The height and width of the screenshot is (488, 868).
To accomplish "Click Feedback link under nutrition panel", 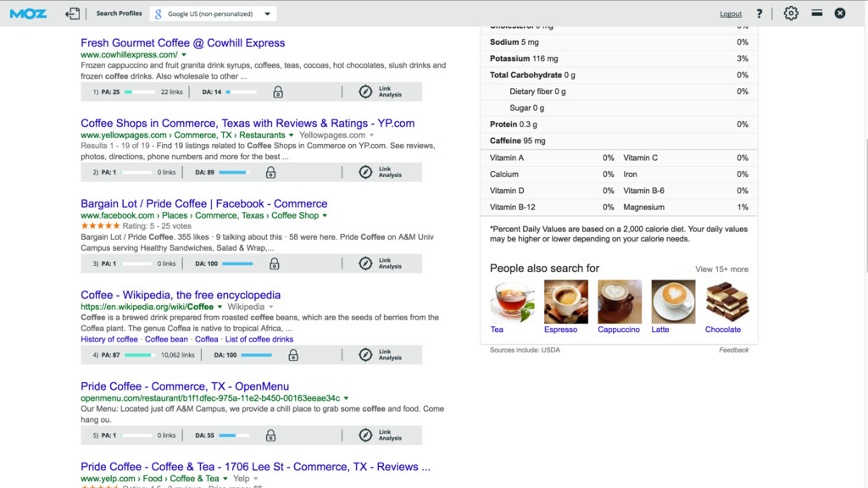I will coord(733,350).
